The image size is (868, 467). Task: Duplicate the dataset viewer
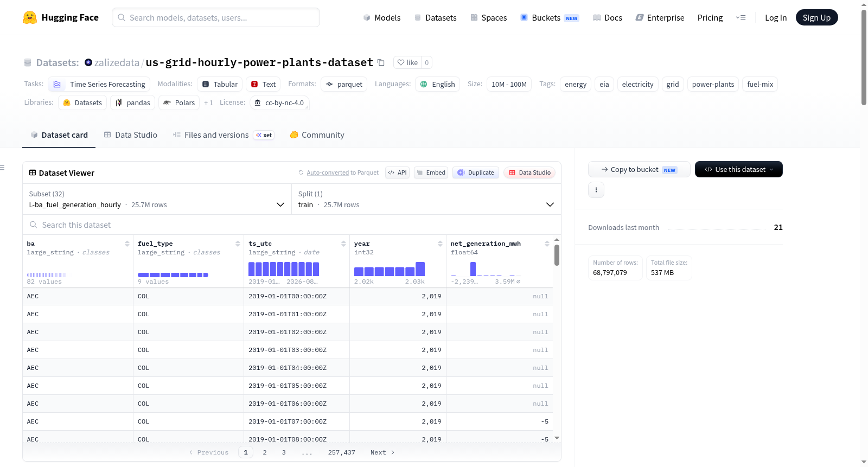tap(475, 172)
